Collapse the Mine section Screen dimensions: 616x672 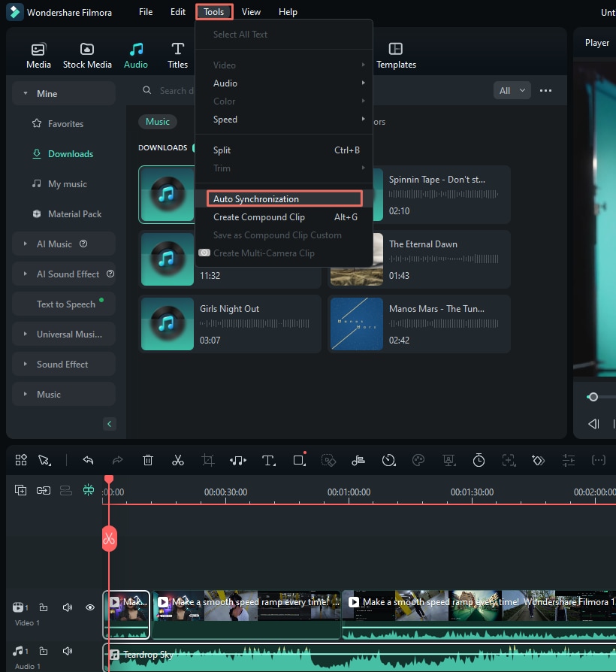(x=26, y=93)
